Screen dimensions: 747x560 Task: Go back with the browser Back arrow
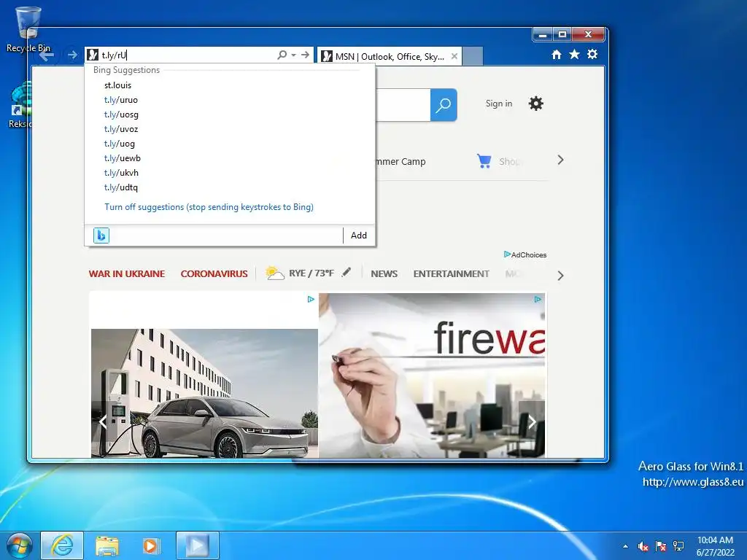(47, 55)
